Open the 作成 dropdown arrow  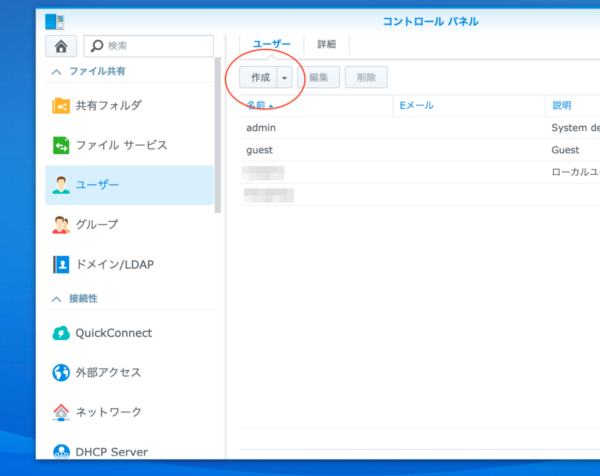pyautogui.click(x=284, y=78)
